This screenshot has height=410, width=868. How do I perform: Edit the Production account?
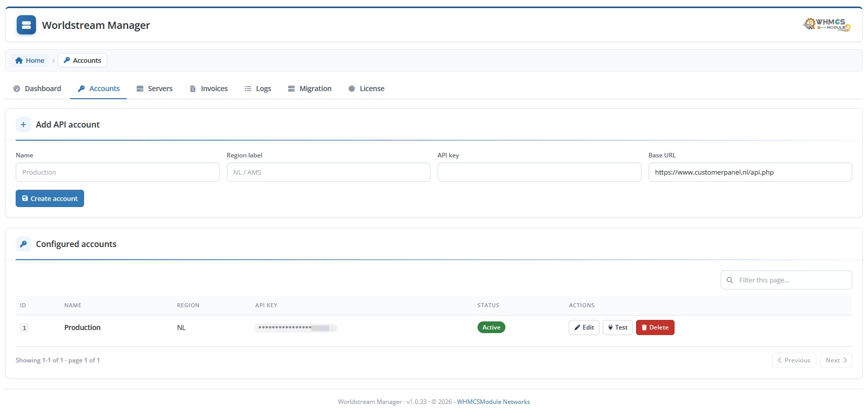tap(584, 327)
